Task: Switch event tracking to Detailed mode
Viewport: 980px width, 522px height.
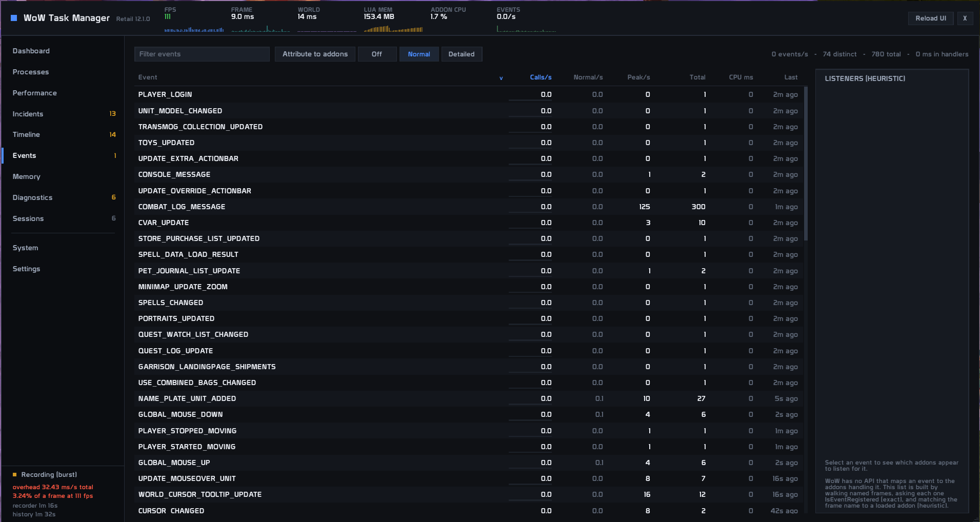Action: (462, 54)
